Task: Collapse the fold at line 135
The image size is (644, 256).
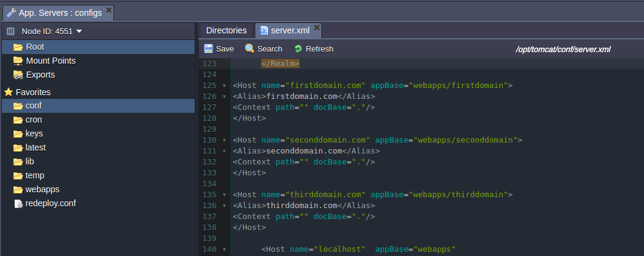Action: [x=224, y=195]
